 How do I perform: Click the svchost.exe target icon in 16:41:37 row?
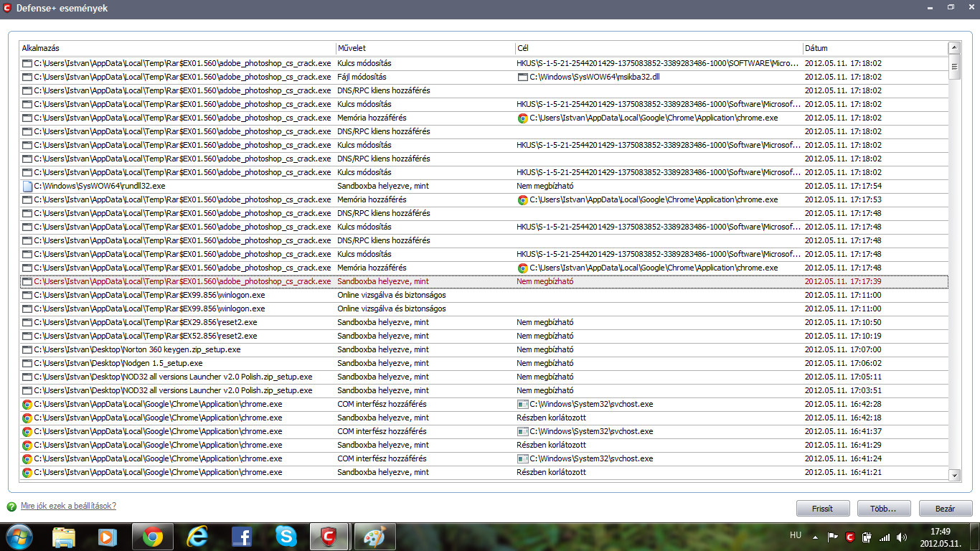pos(522,431)
